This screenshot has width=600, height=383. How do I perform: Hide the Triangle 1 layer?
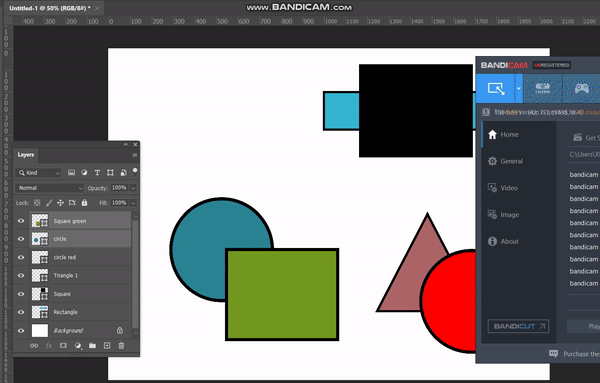click(21, 275)
